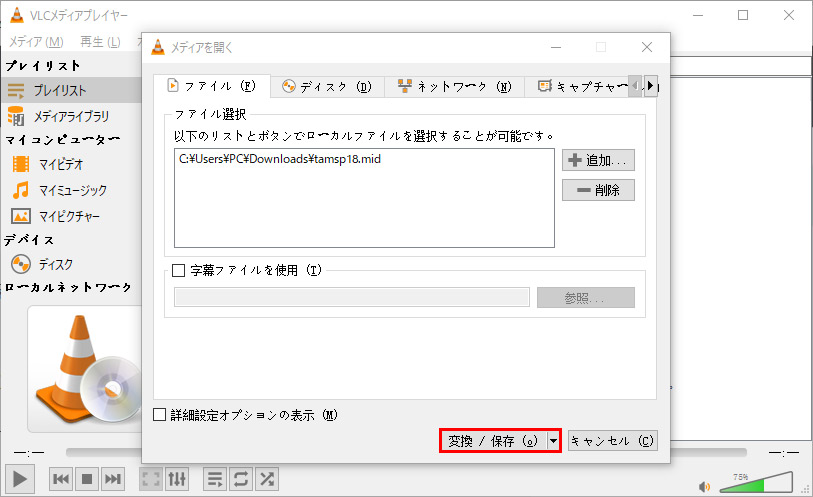This screenshot has height=497, width=813.
Task: Click the Play button in VLC
Action: click(20, 479)
